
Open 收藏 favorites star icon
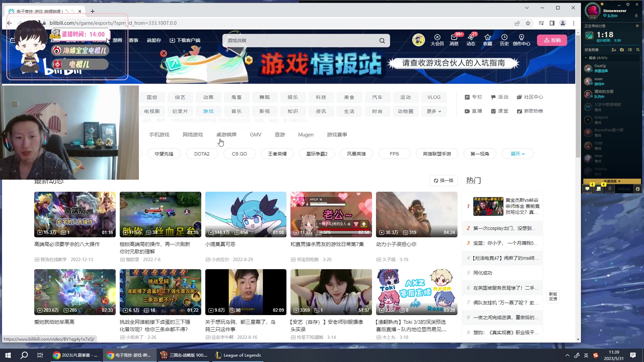pyautogui.click(x=488, y=40)
